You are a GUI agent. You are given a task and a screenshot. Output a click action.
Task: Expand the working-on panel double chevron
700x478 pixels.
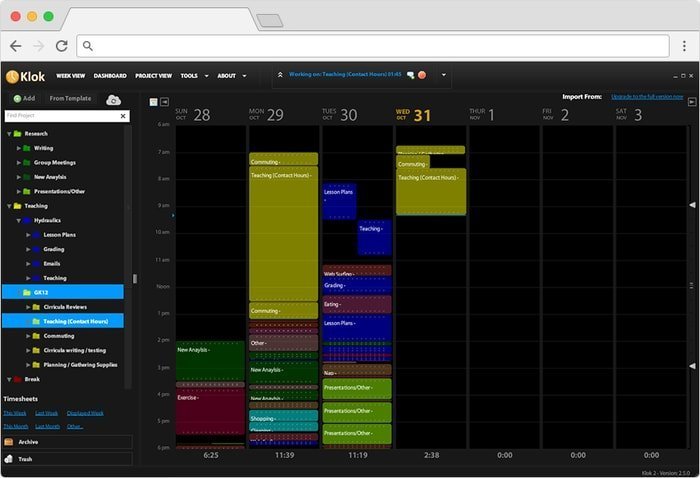280,75
